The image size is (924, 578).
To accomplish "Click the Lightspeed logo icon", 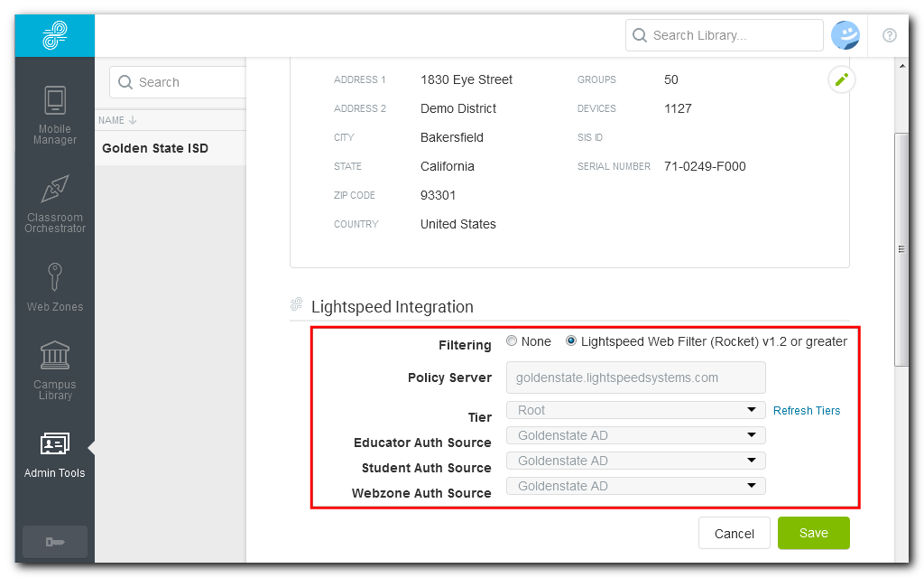I will (55, 35).
